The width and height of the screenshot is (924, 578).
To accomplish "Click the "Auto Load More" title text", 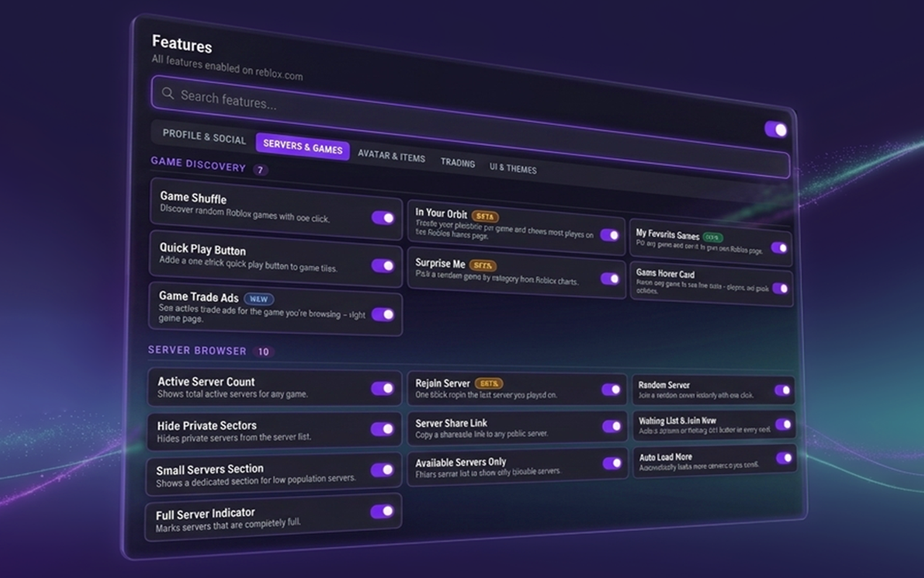I will coord(666,457).
